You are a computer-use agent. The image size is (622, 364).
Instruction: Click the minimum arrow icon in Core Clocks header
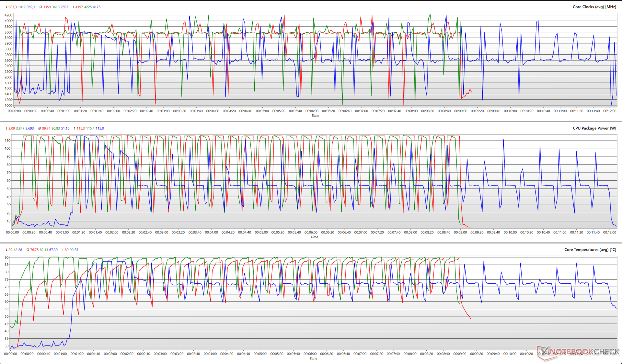tap(6, 7)
